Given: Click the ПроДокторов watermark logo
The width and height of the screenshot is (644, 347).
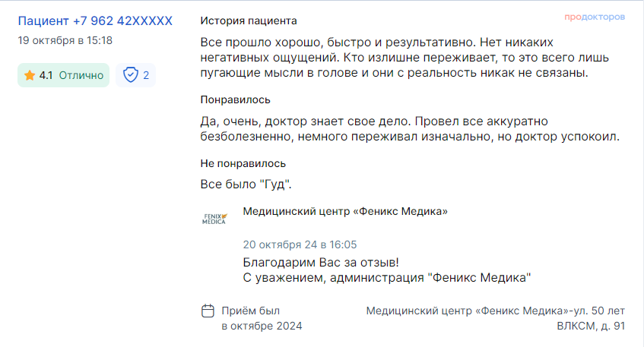Looking at the screenshot, I should [595, 17].
